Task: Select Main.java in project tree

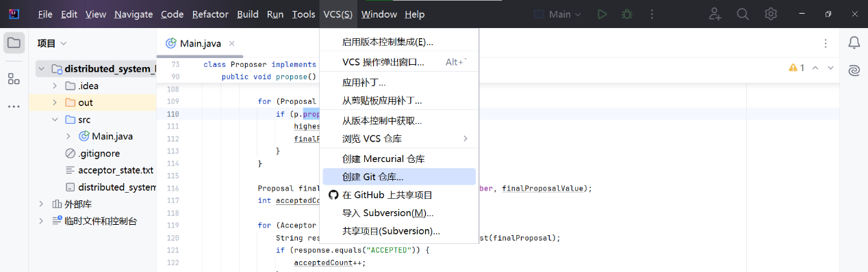Action: click(x=112, y=136)
